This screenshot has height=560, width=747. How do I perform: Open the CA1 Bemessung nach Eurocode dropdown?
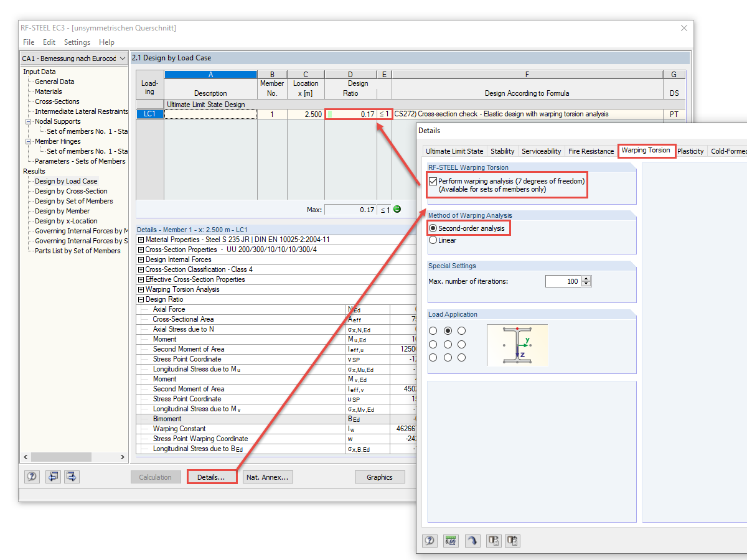pos(122,58)
